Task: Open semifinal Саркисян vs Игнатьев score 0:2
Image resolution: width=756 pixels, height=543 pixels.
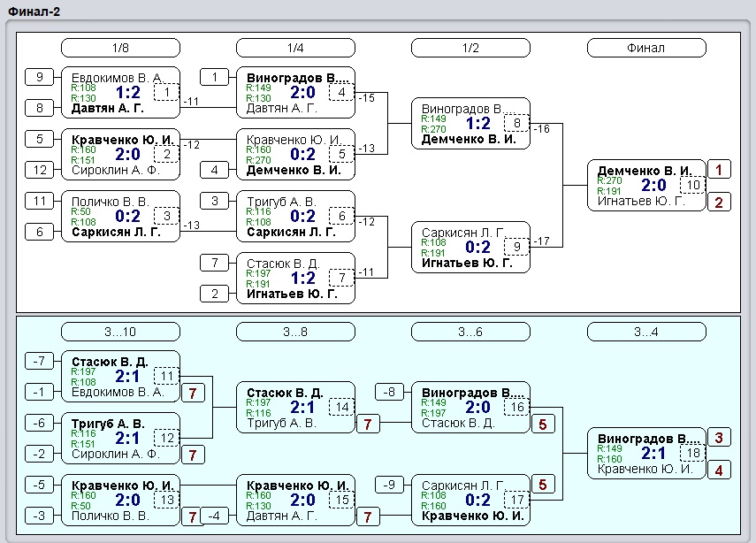Action: (470, 248)
